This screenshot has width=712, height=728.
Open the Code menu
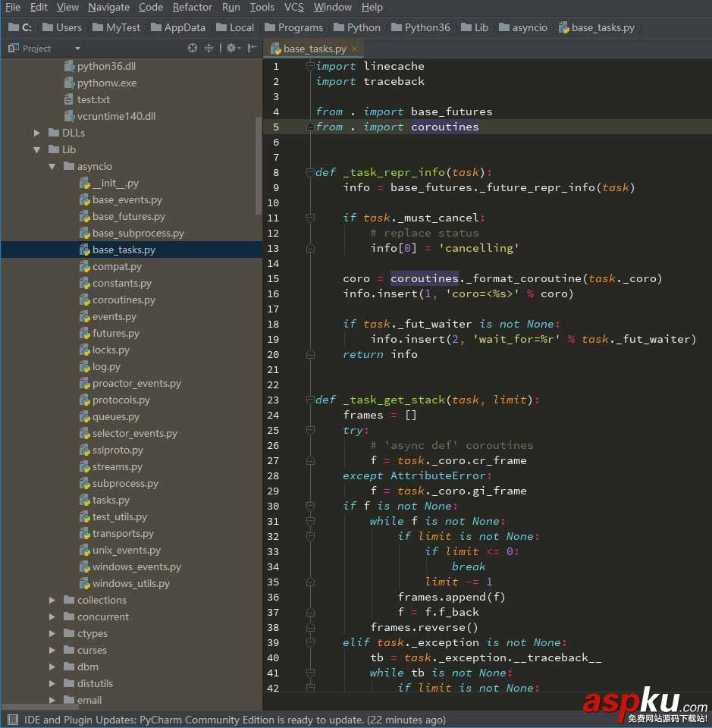[151, 7]
